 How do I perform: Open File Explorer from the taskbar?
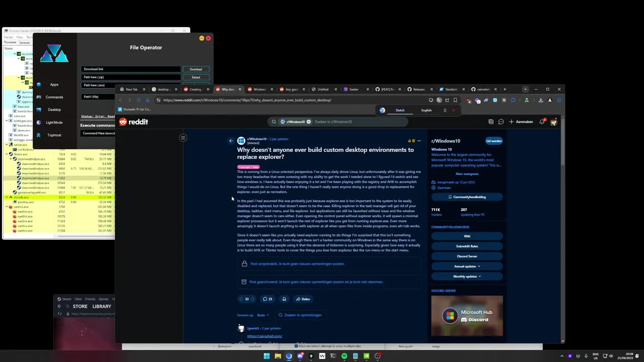point(278,356)
